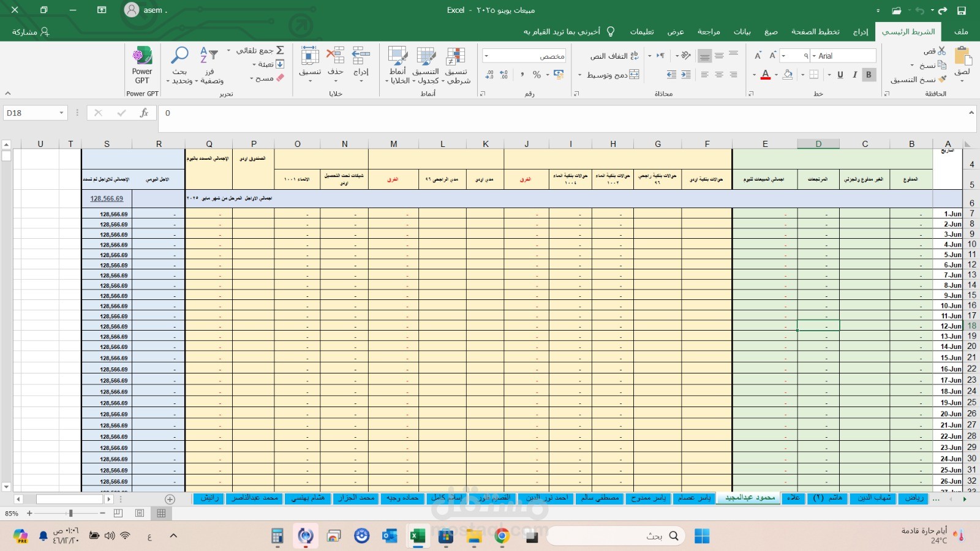Apply comma style number format
Screen dimensions: 980x551
coord(522,75)
